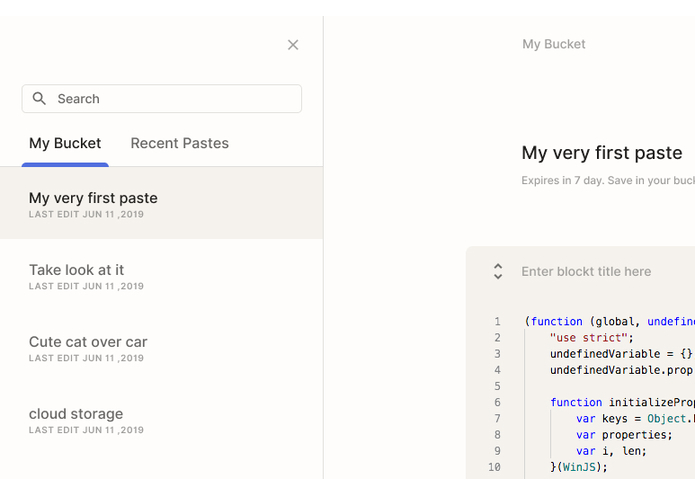Focus the Search input field
This screenshot has height=494, width=695.
162,98
